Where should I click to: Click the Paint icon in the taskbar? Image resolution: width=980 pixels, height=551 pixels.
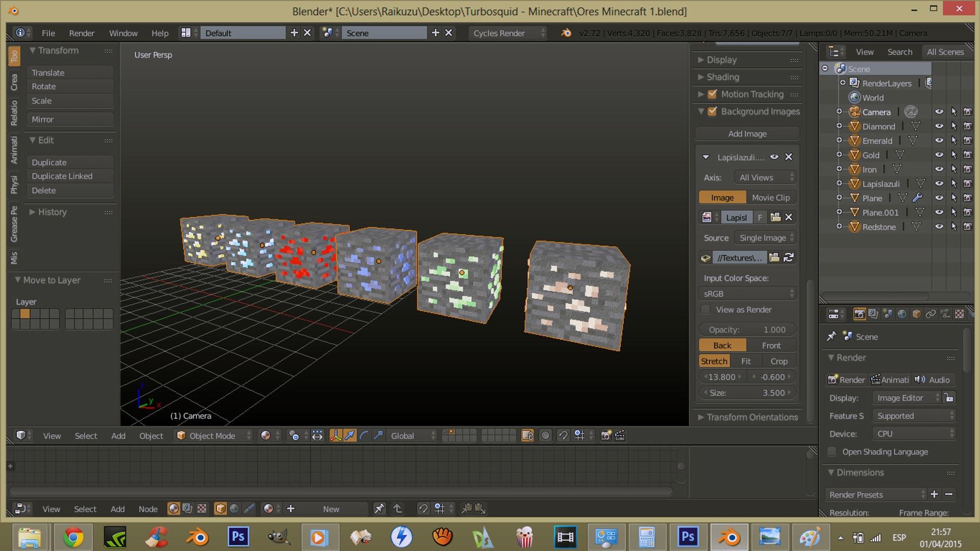[810, 537]
